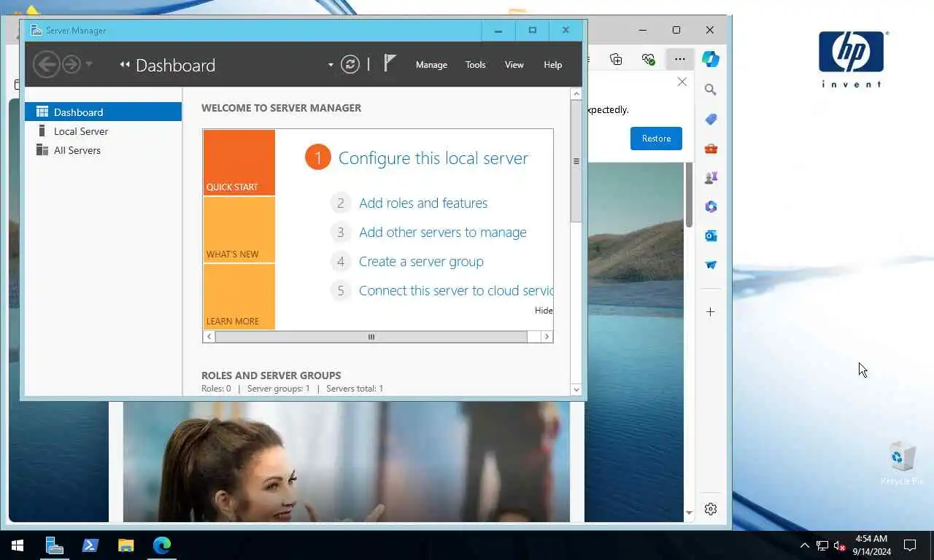Open PowerShell from the taskbar
This screenshot has width=934, height=560.
click(90, 545)
